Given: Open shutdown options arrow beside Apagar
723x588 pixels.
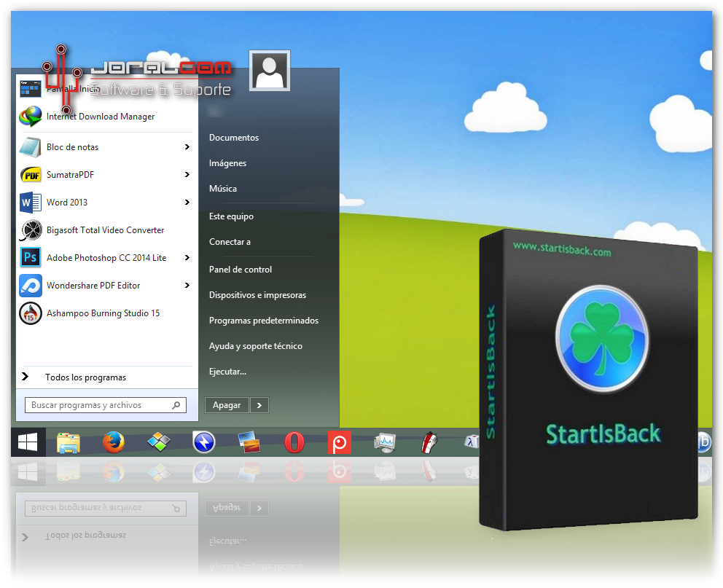Looking at the screenshot, I should click(259, 405).
